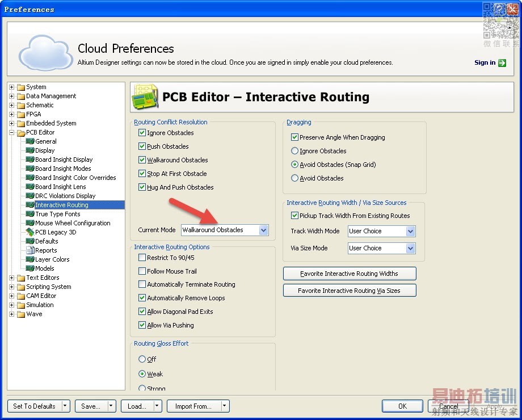Open the Track Width Mode dropdown
Screen dimensions: 522x420
[410, 231]
